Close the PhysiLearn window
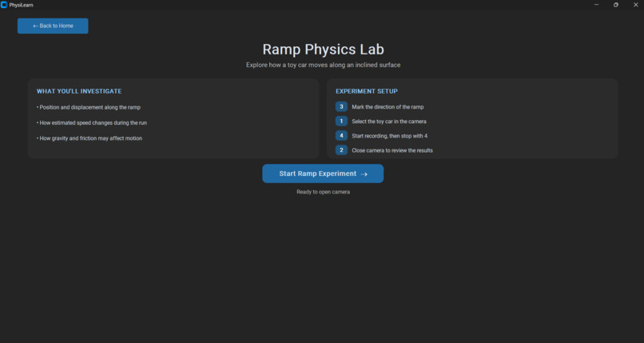Screen dimensions: 644x343 coord(635,5)
